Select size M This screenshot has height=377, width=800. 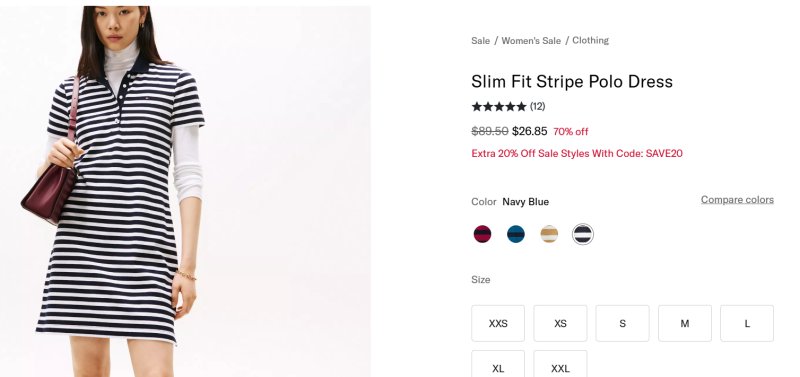[685, 323]
